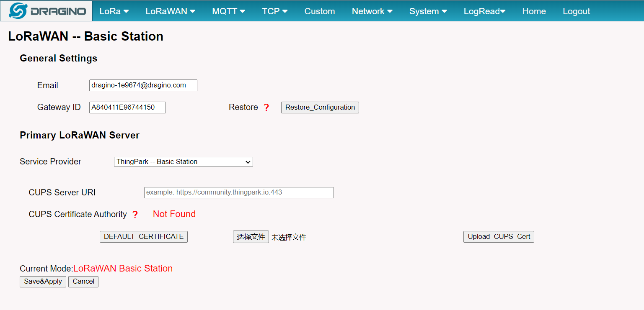Expand the TCP menu
The image size is (644, 310).
[275, 11]
